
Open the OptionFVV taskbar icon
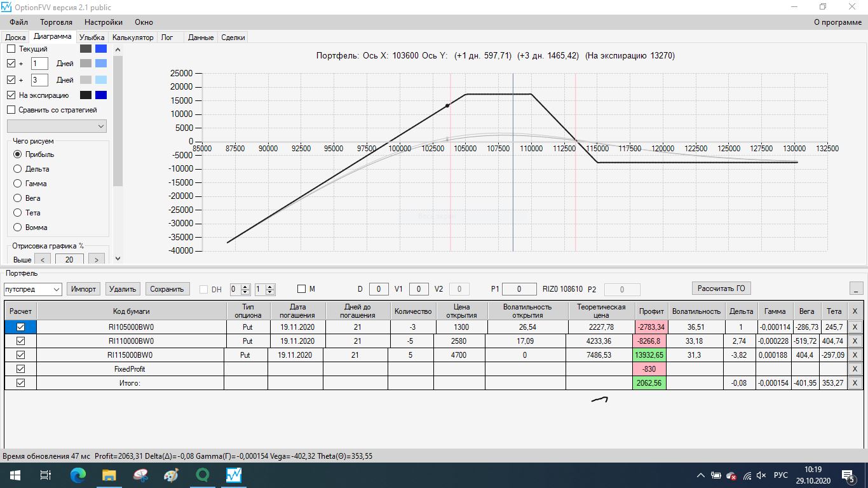click(234, 475)
